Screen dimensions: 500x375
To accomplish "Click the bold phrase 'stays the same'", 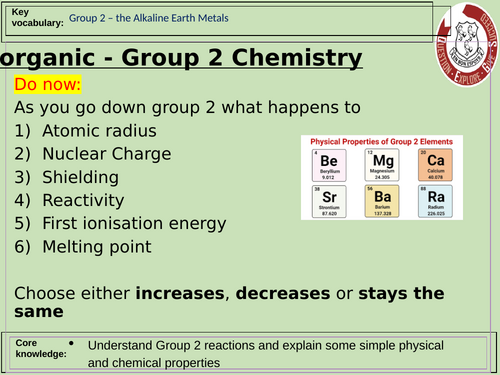I will (229, 302).
